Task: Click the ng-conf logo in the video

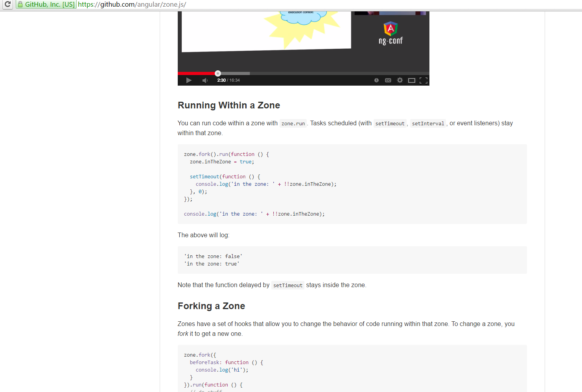Action: pyautogui.click(x=390, y=33)
